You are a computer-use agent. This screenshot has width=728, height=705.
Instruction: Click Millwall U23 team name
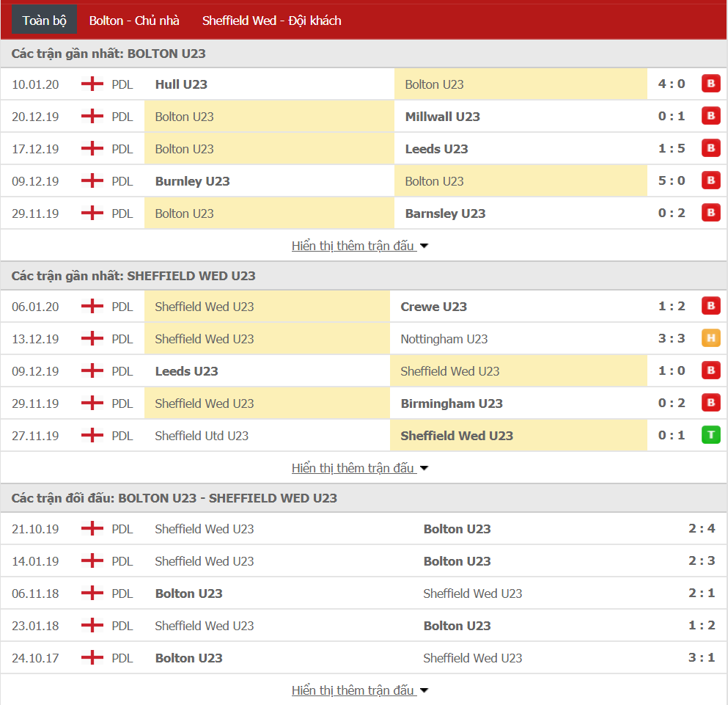(x=443, y=117)
